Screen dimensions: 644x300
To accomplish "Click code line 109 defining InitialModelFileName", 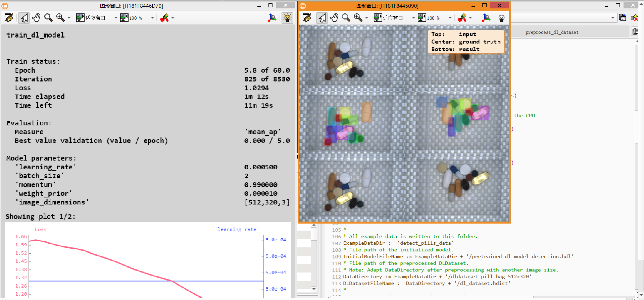I will [458, 256].
